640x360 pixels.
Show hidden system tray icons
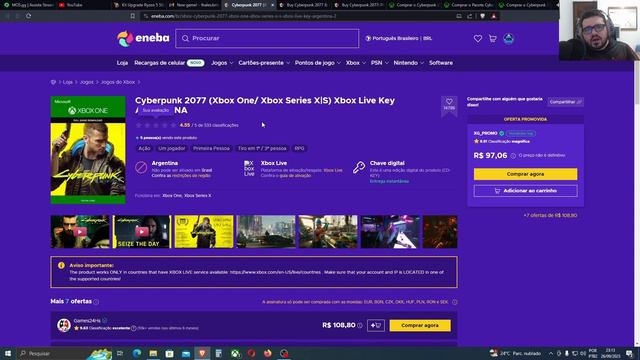coord(550,353)
